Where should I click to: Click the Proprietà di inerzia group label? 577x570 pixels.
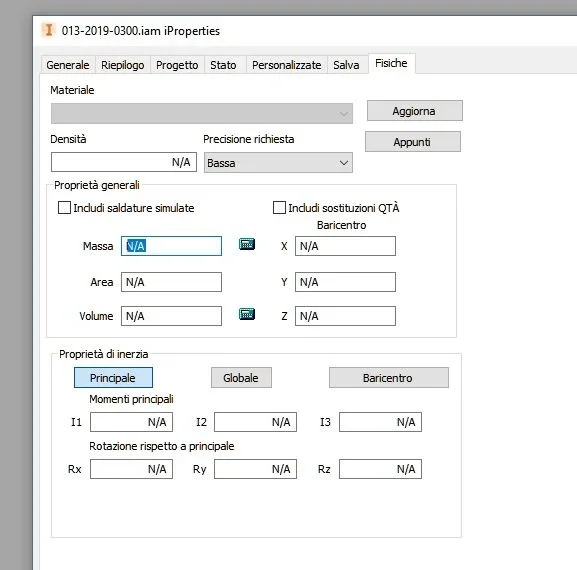pyautogui.click(x=103, y=354)
